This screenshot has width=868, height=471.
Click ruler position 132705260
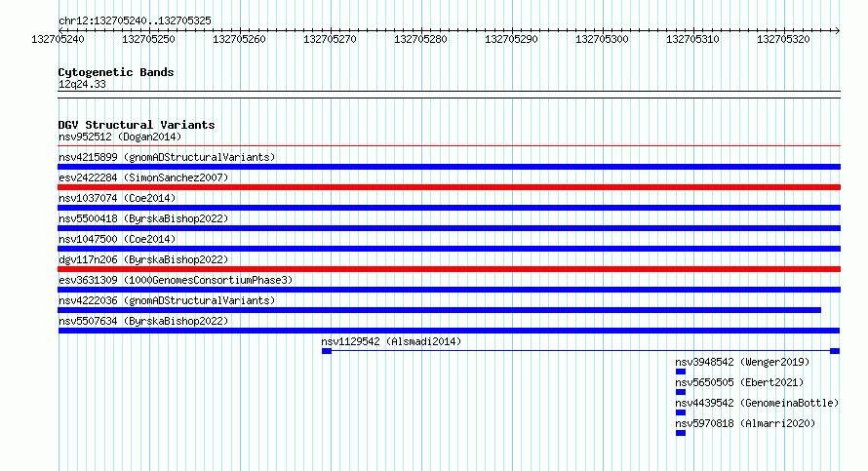[x=240, y=39]
